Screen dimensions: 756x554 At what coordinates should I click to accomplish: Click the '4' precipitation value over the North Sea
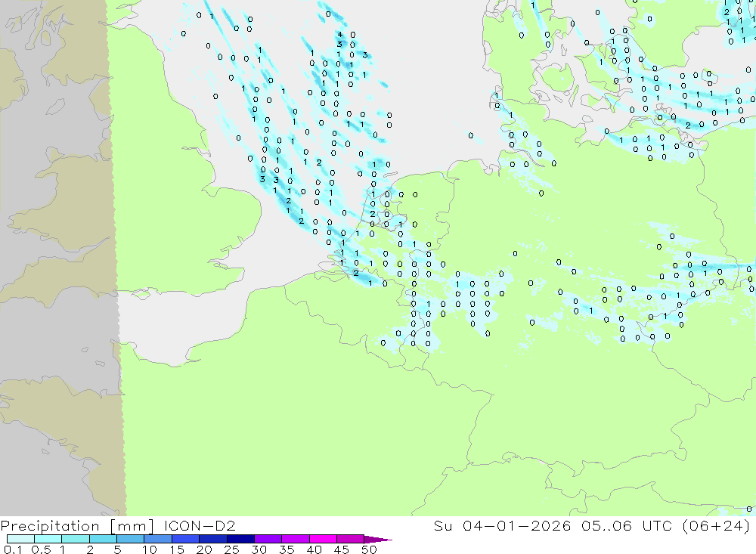[x=340, y=34]
